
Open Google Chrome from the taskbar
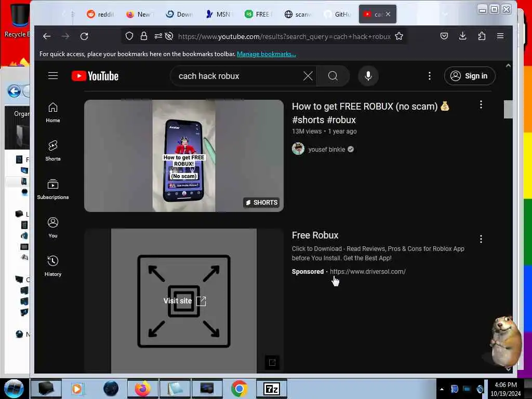pyautogui.click(x=239, y=389)
